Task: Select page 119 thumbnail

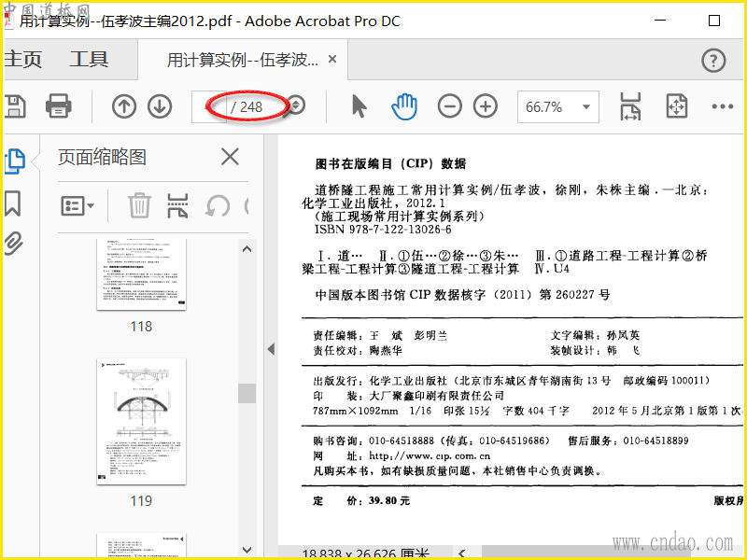Action: pyautogui.click(x=142, y=422)
